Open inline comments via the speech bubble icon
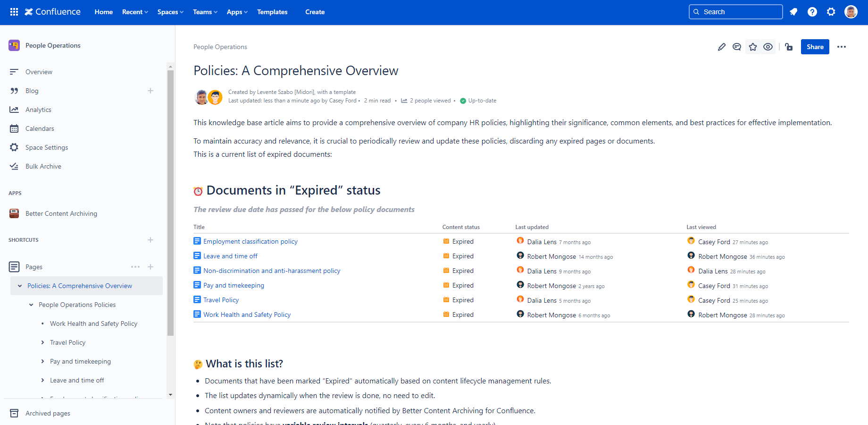The image size is (868, 425). point(737,47)
